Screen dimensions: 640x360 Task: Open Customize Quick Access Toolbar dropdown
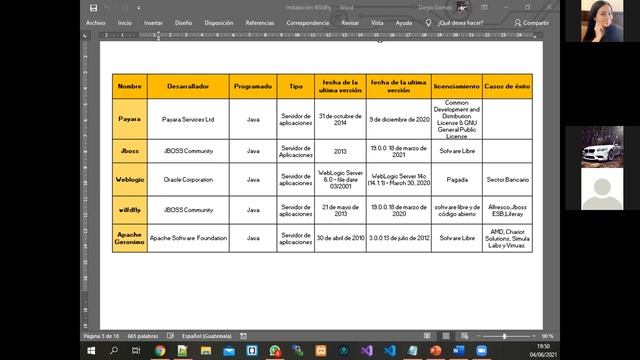coord(139,8)
